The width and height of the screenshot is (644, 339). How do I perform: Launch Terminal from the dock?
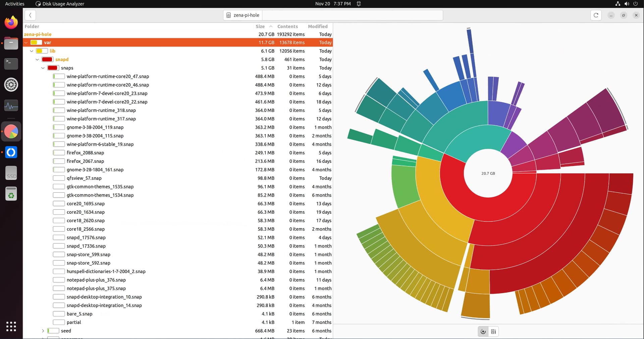[x=11, y=64]
